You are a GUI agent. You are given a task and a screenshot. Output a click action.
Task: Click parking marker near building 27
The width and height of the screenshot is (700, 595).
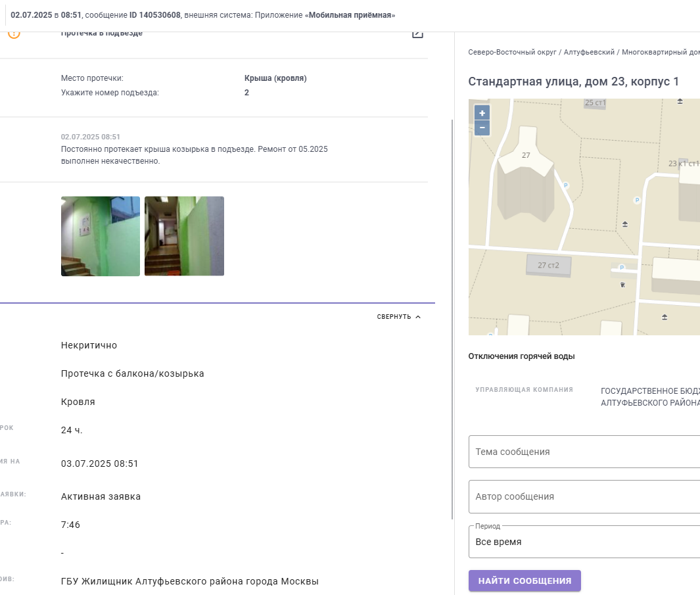[x=566, y=185]
